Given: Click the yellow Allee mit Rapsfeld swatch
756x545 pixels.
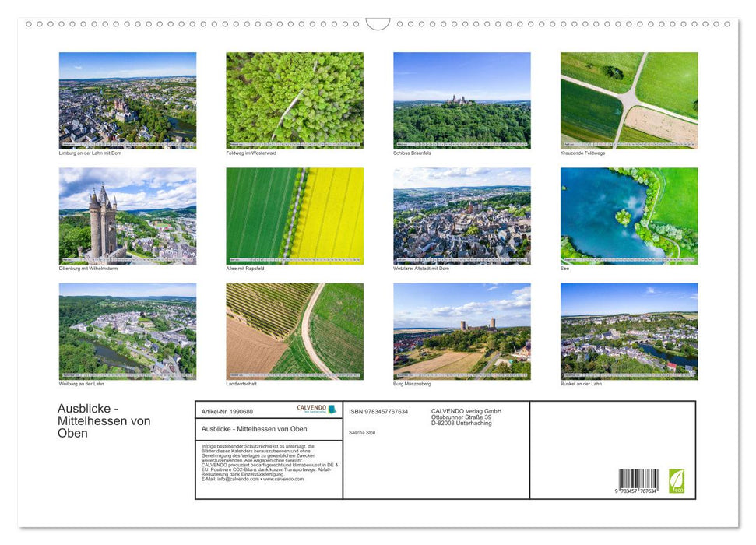Looking at the screenshot, I should point(295,216).
